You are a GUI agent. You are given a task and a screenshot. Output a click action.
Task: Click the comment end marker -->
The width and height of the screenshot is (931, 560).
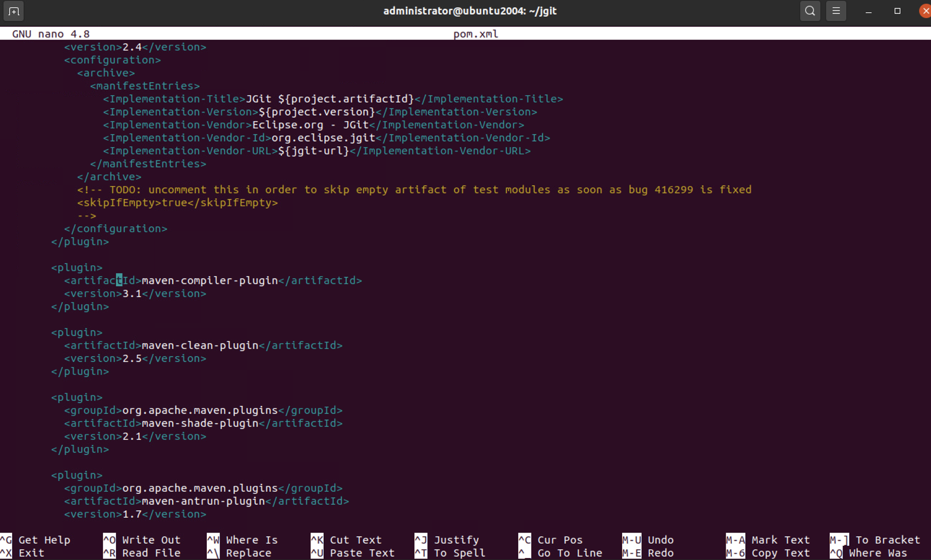coord(87,215)
